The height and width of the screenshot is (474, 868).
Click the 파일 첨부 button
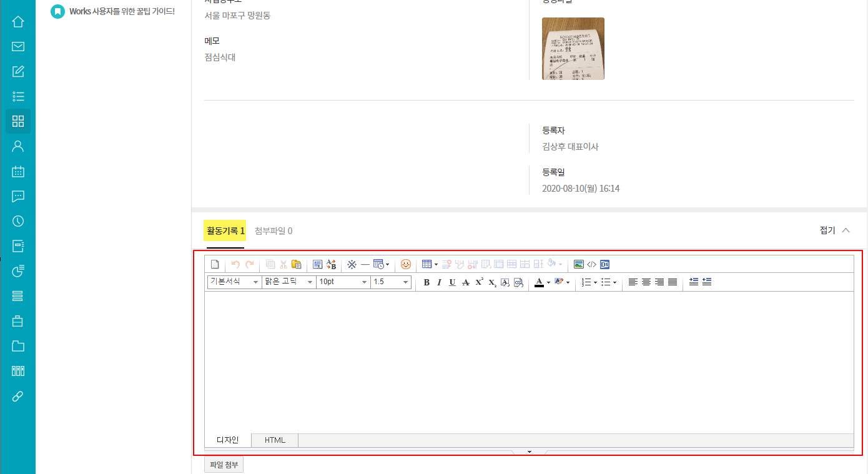coord(224,465)
